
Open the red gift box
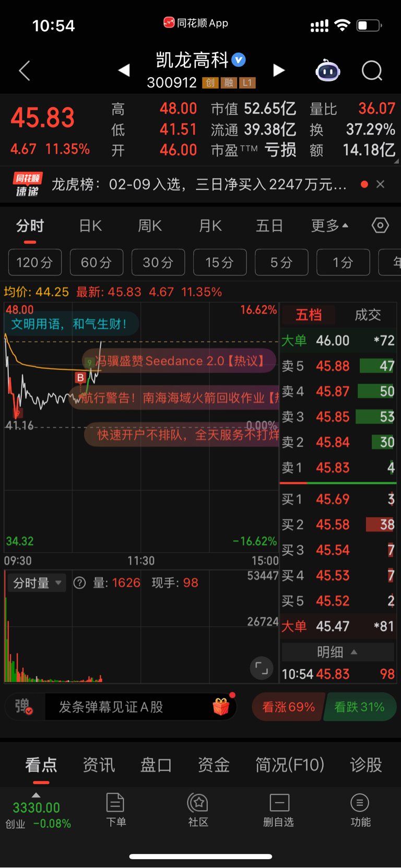tap(221, 707)
